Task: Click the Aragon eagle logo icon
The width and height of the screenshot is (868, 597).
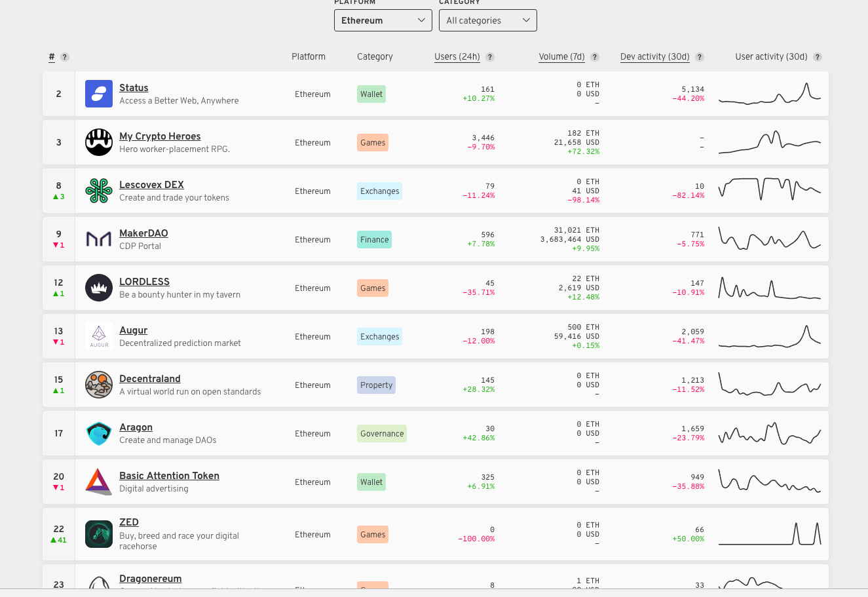Action: 99,433
